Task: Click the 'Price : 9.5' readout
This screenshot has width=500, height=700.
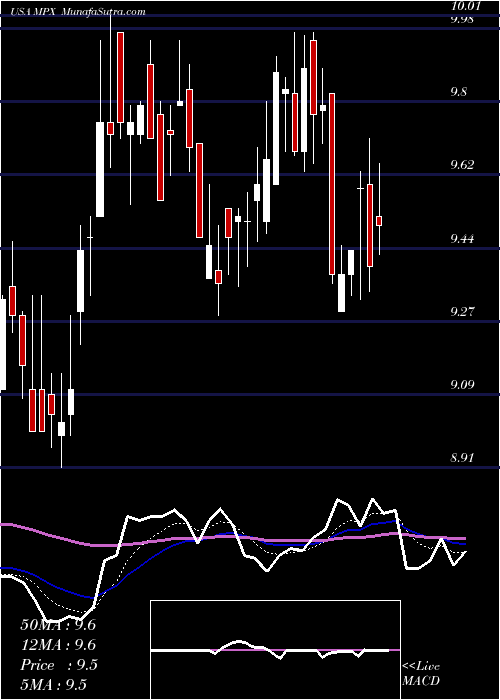Action: point(59,665)
